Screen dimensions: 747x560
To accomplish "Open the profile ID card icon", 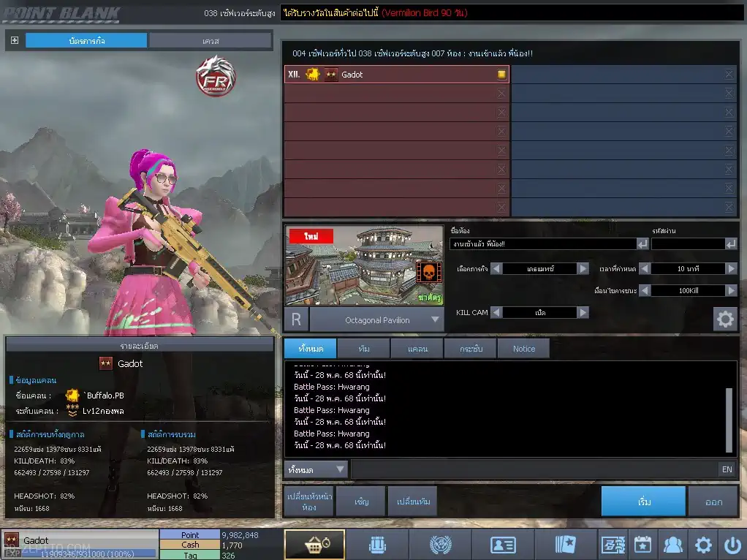I will click(503, 544).
